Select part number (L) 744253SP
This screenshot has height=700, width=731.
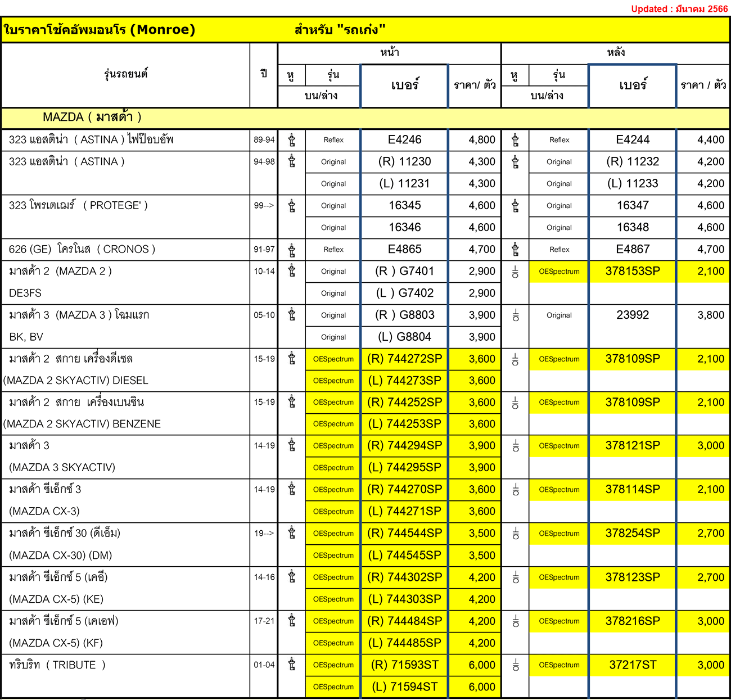pos(405,424)
